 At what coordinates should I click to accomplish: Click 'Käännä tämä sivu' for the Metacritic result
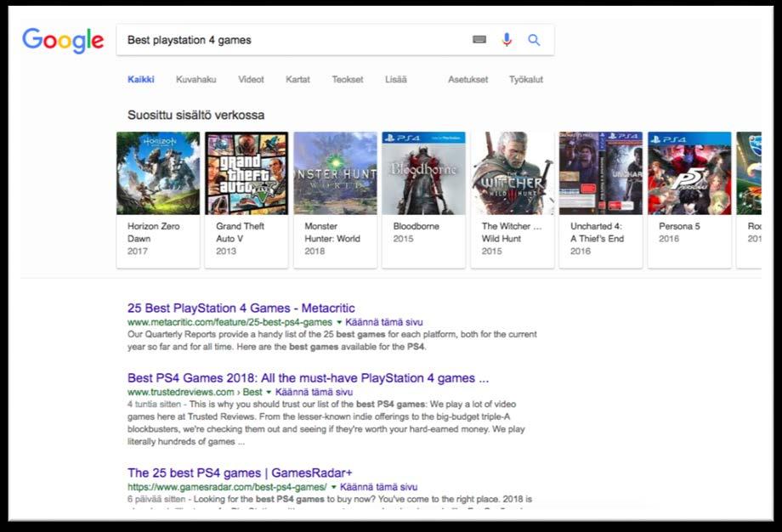click(x=384, y=322)
